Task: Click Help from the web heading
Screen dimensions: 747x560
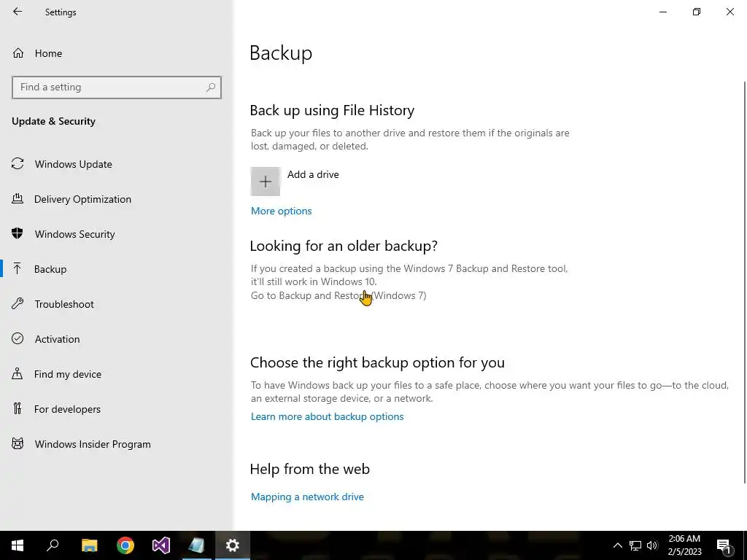Action: 309,469
